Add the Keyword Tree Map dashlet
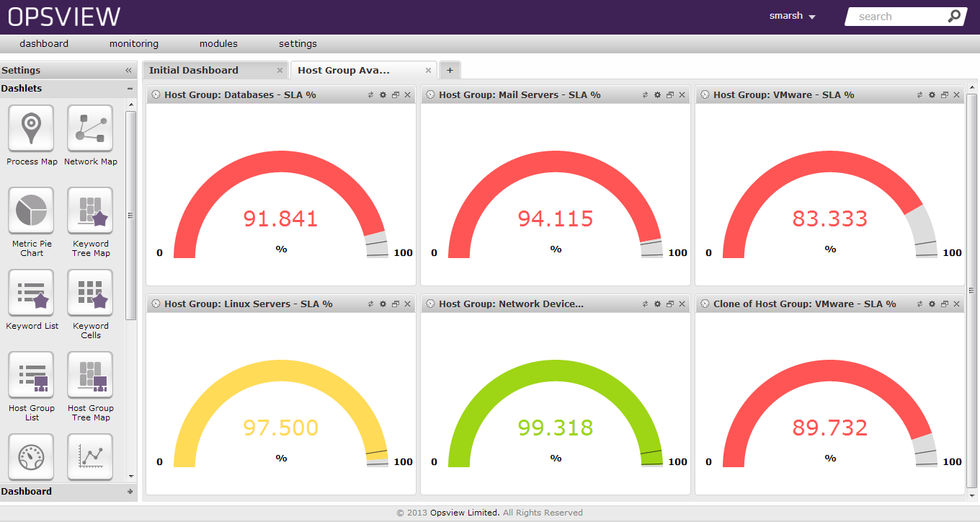This screenshot has width=980, height=522. 90,211
